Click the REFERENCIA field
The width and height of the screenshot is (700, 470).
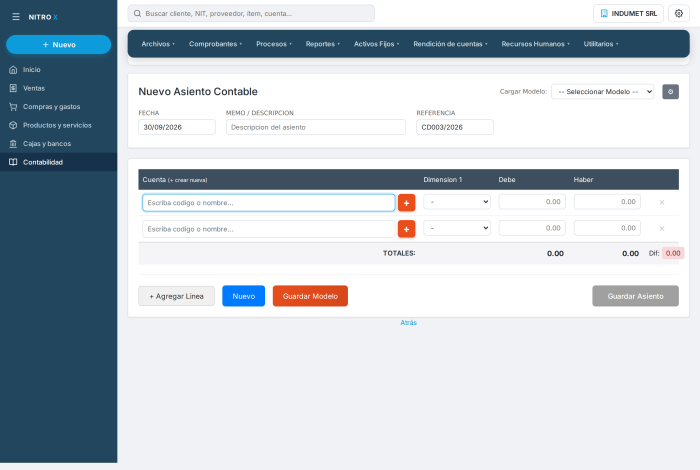coord(454,127)
